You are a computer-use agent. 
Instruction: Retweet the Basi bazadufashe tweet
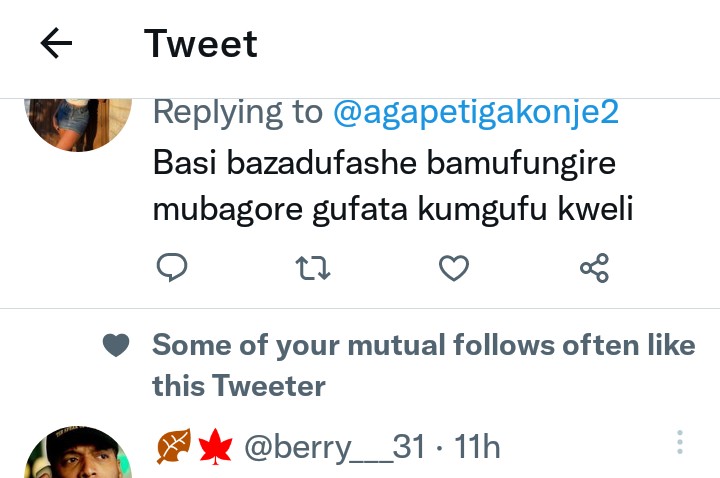tap(314, 267)
